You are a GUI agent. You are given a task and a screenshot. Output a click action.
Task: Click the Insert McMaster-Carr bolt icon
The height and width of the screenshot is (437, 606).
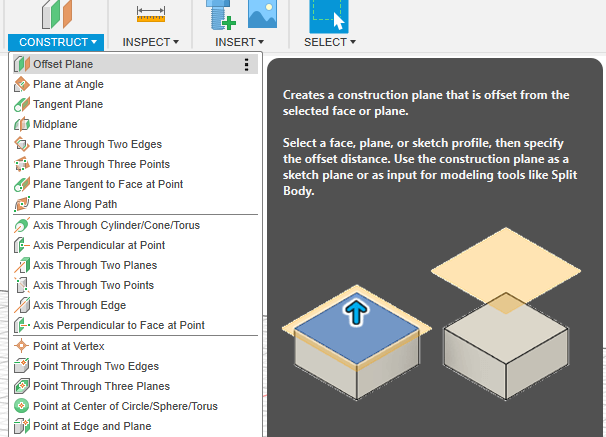pyautogui.click(x=221, y=15)
